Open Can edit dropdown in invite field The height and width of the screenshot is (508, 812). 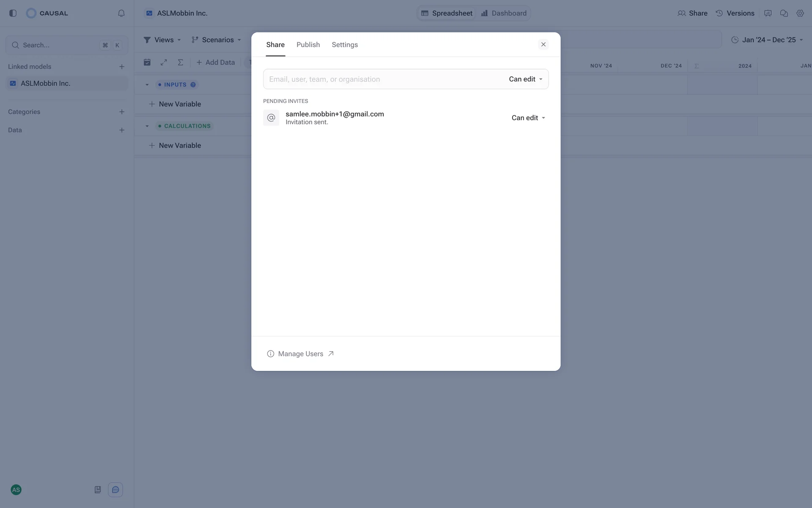point(526,79)
